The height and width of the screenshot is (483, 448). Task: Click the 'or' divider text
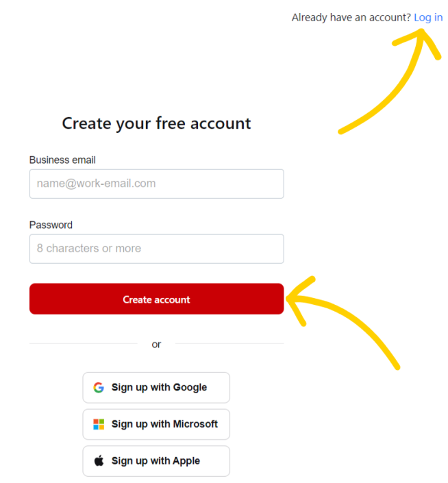(156, 345)
